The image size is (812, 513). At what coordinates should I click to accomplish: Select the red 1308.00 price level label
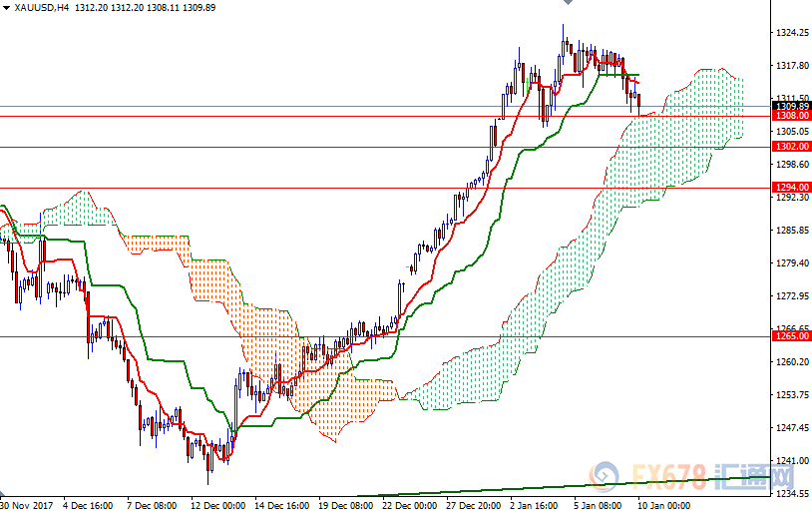pyautogui.click(x=790, y=116)
